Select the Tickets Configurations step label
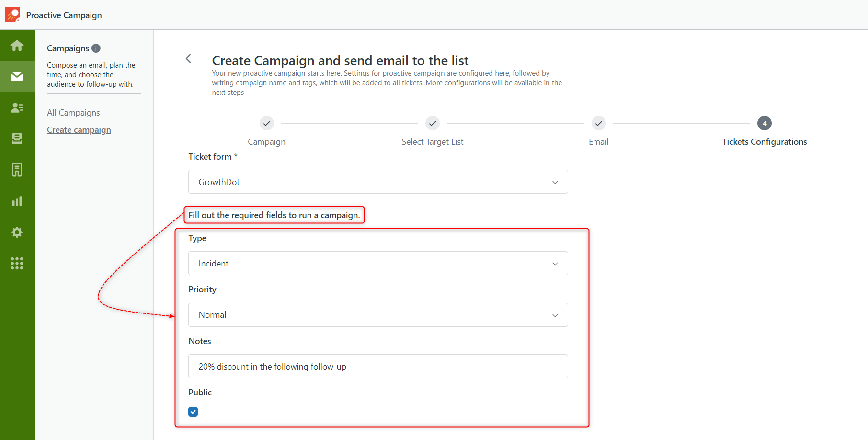This screenshot has width=868, height=440. (765, 142)
